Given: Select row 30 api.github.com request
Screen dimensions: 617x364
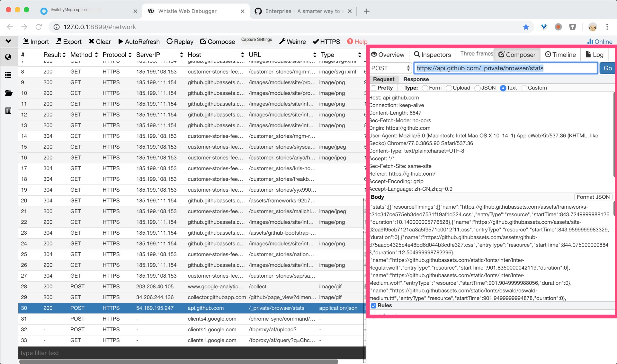Looking at the screenshot, I should (192, 308).
